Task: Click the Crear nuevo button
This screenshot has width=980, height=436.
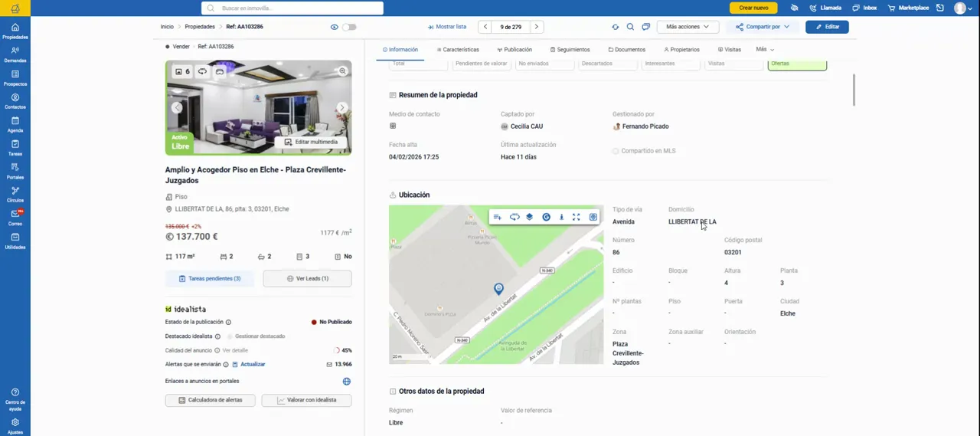Action: [753, 8]
